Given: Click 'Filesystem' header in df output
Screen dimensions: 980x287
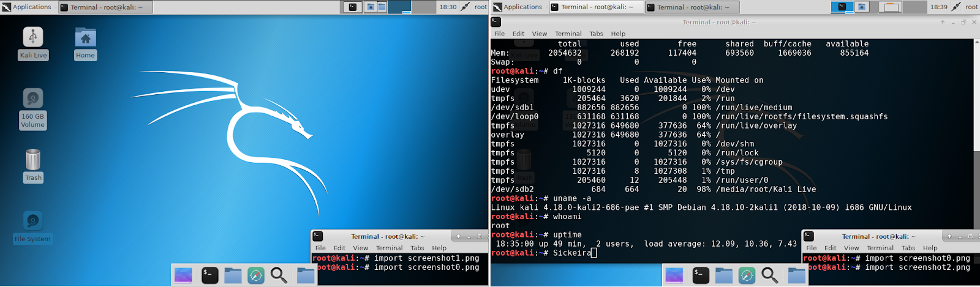Looking at the screenshot, I should (x=515, y=80).
